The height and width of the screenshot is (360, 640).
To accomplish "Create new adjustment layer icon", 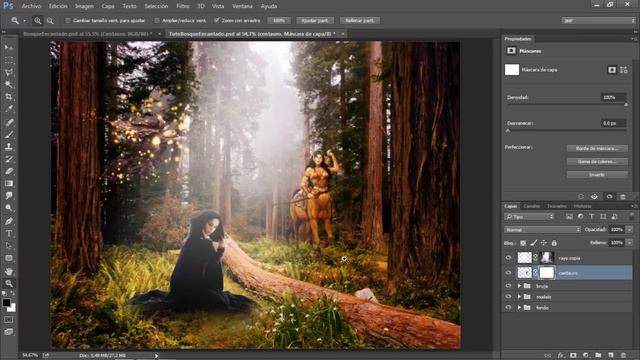I will point(586,356).
